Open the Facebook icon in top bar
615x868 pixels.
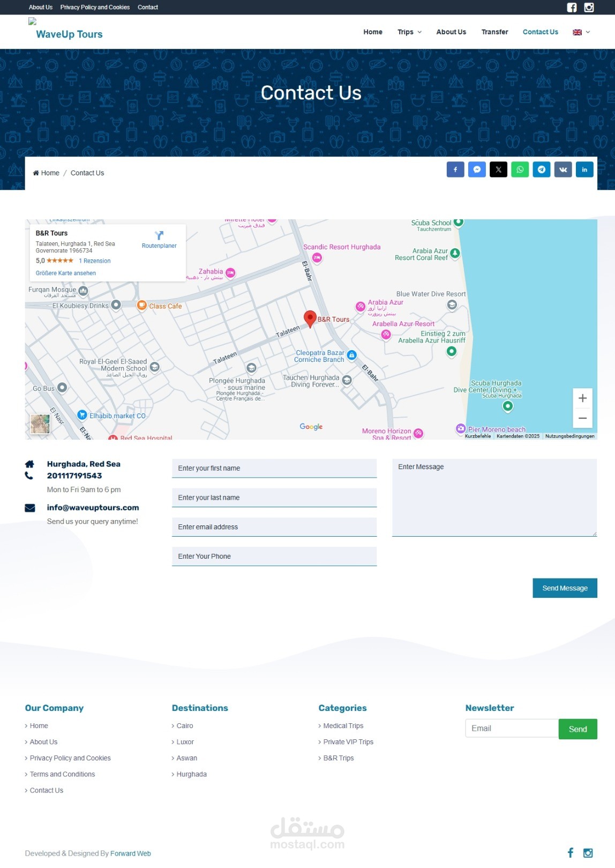(572, 8)
